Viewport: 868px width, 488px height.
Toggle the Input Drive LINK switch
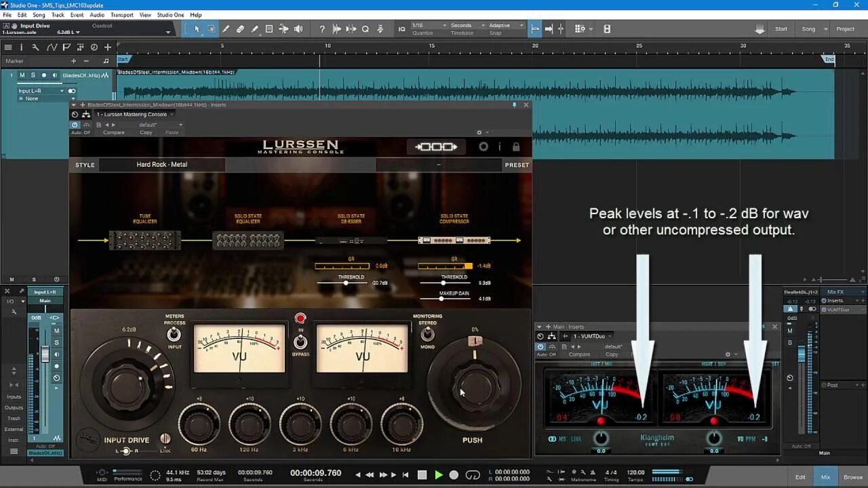click(x=165, y=439)
